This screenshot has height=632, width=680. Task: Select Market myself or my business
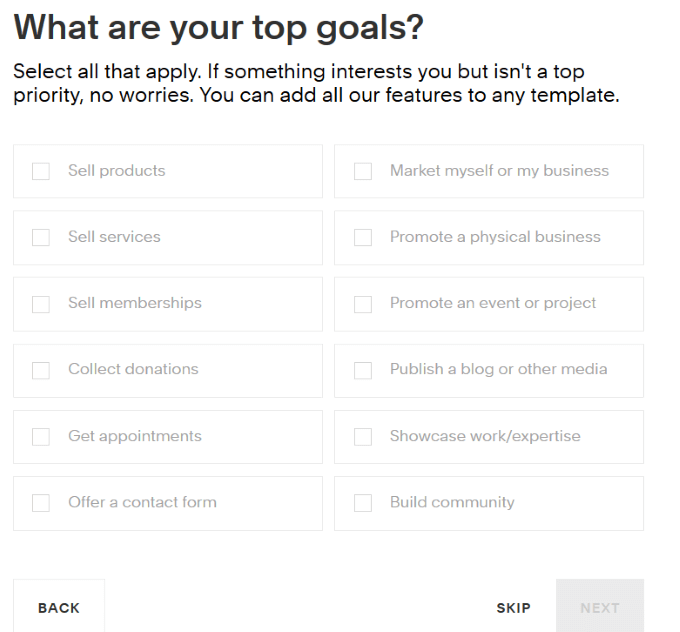pos(363,171)
